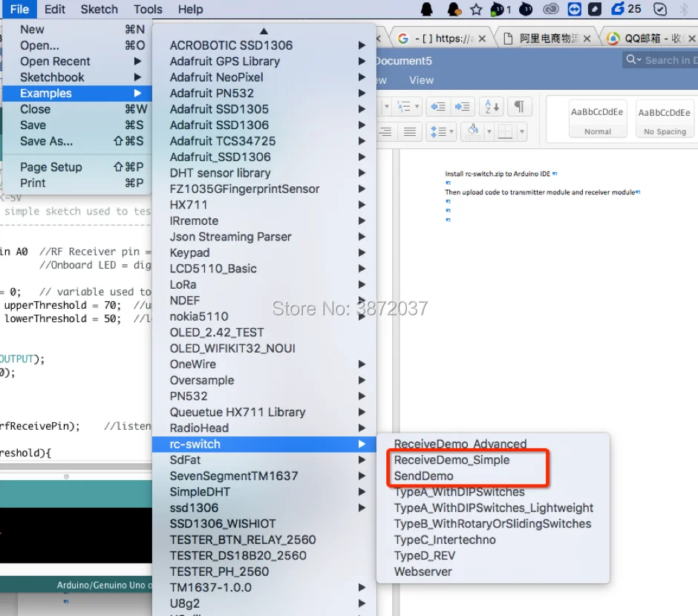Open the Tools menu
This screenshot has width=698, height=616.
[x=148, y=9]
